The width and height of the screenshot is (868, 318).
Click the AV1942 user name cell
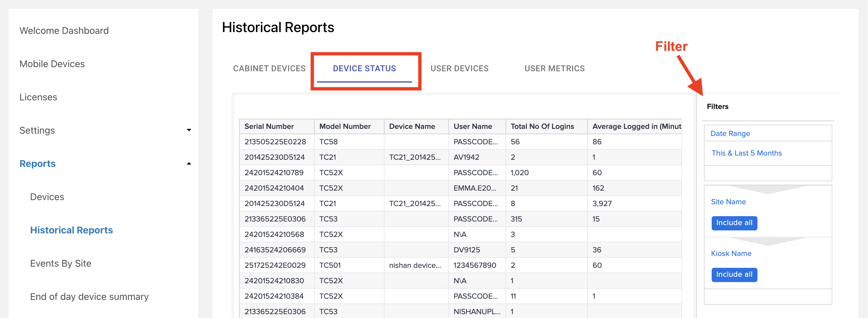coord(477,157)
